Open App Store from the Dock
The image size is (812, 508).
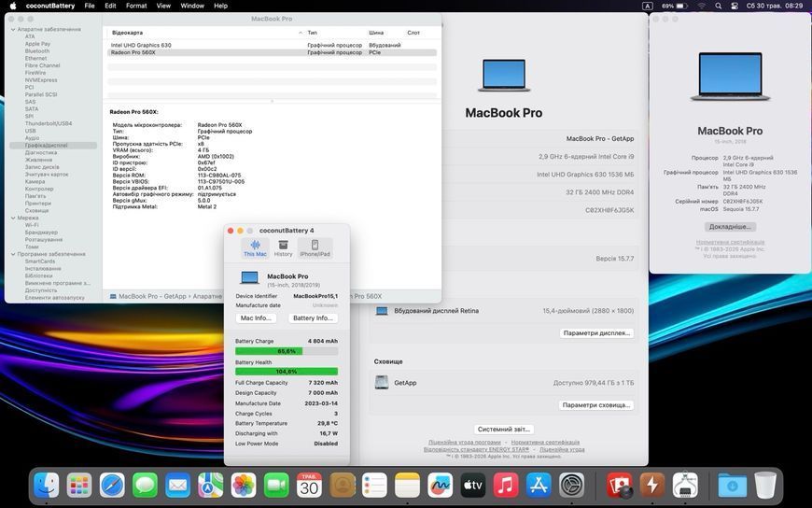coord(539,486)
